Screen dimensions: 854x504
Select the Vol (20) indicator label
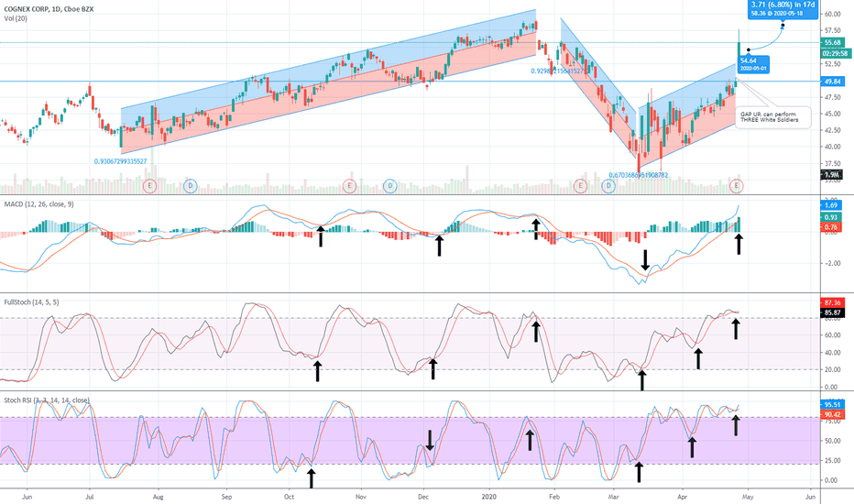[16, 18]
